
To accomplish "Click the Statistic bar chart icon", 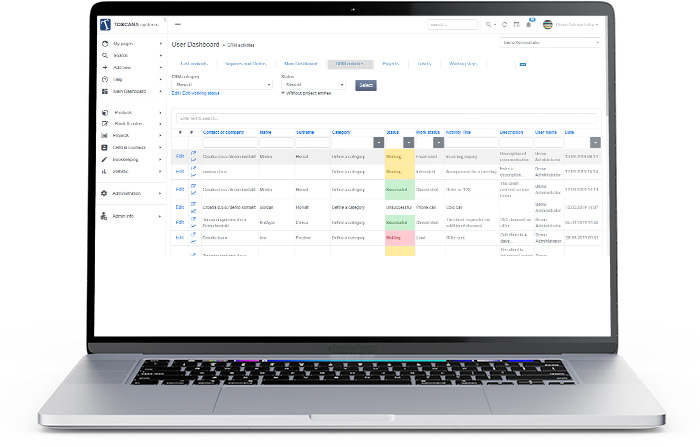I will pos(105,171).
